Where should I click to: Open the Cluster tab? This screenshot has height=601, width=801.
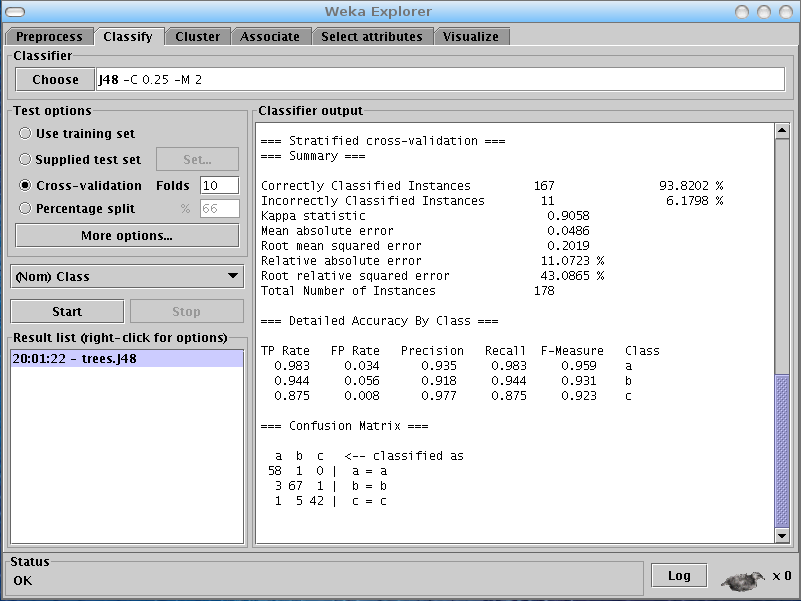click(197, 35)
